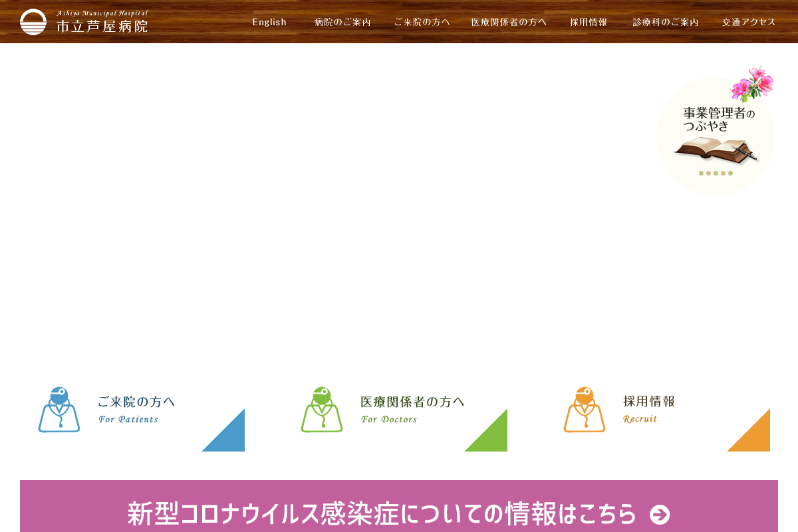Screen dimensions: 798x532
Task: Click the Ashiya Municipal Hospital logo icon
Action: point(33,22)
